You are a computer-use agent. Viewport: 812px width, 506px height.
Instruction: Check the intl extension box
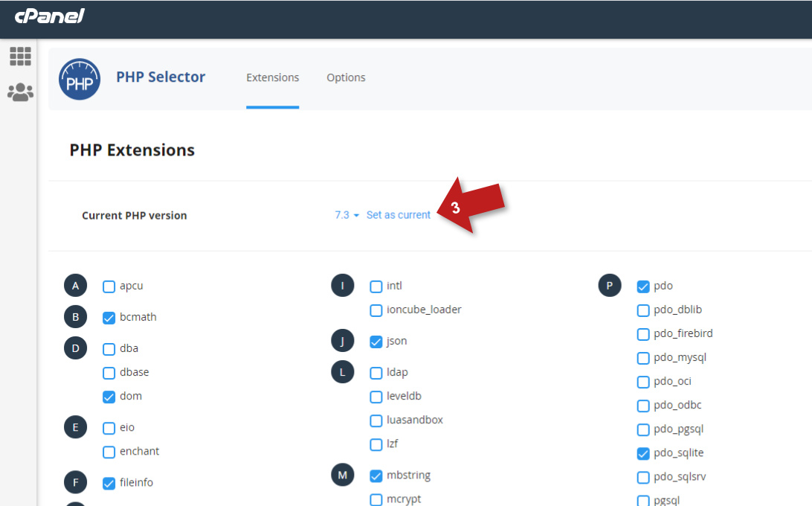376,286
